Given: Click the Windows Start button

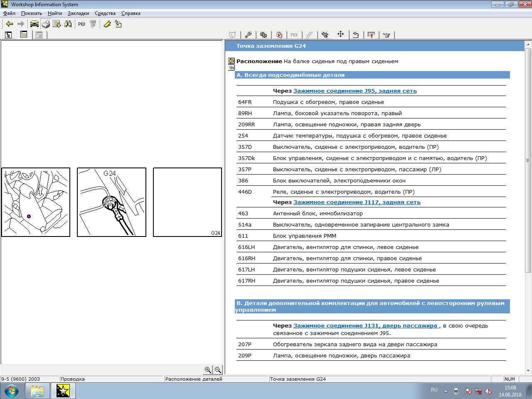Looking at the screenshot, I should (11, 391).
